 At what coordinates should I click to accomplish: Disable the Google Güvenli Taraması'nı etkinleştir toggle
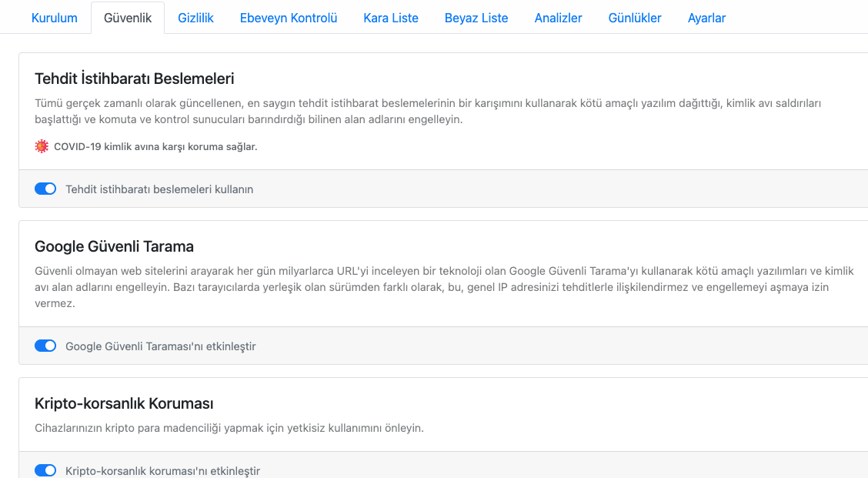click(x=45, y=346)
